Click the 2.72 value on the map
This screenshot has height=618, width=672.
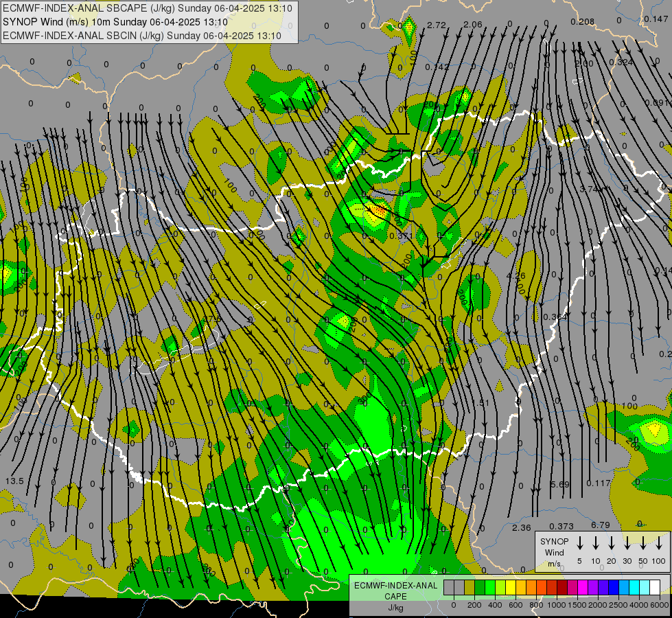pyautogui.click(x=437, y=25)
